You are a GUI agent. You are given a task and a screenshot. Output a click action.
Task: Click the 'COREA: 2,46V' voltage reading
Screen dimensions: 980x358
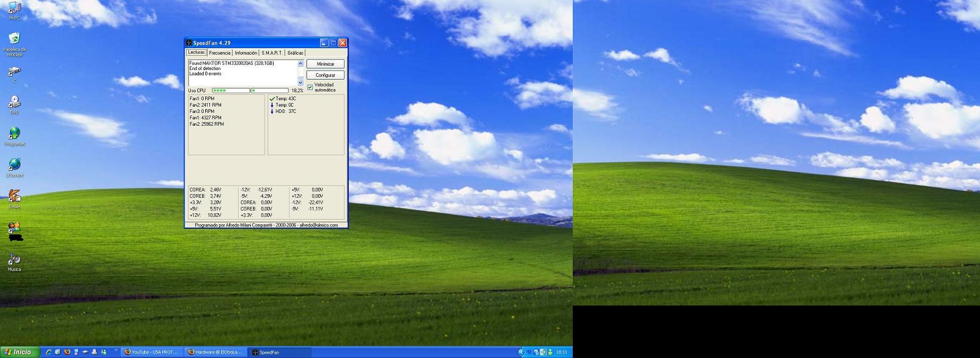[206, 189]
